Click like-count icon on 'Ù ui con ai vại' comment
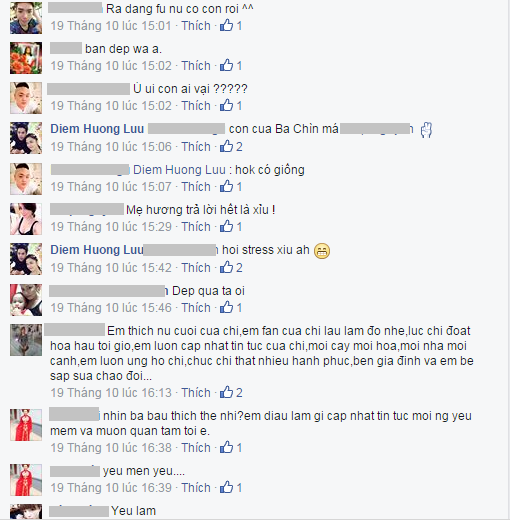This screenshot has height=520, width=510. 226,105
